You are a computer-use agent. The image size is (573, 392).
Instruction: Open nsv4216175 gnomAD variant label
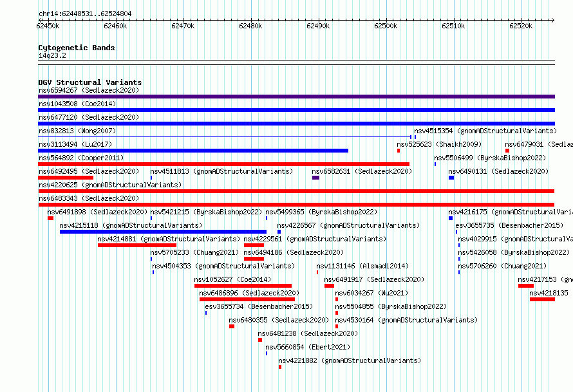[x=511, y=212]
